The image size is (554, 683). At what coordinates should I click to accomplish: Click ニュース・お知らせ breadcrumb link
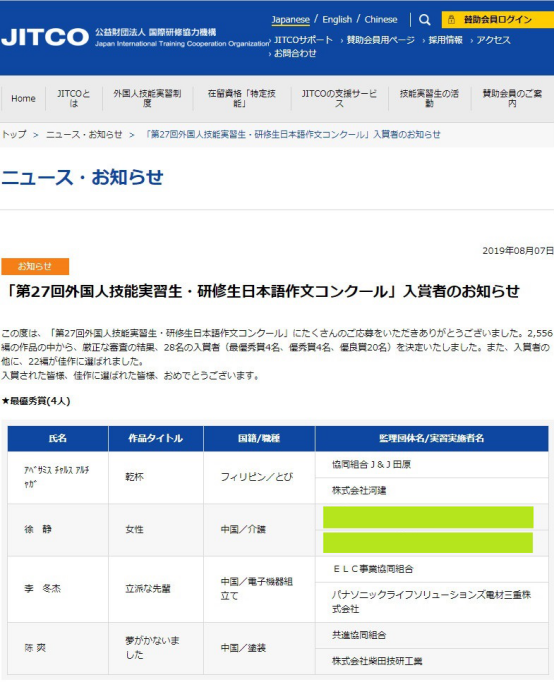[84, 135]
